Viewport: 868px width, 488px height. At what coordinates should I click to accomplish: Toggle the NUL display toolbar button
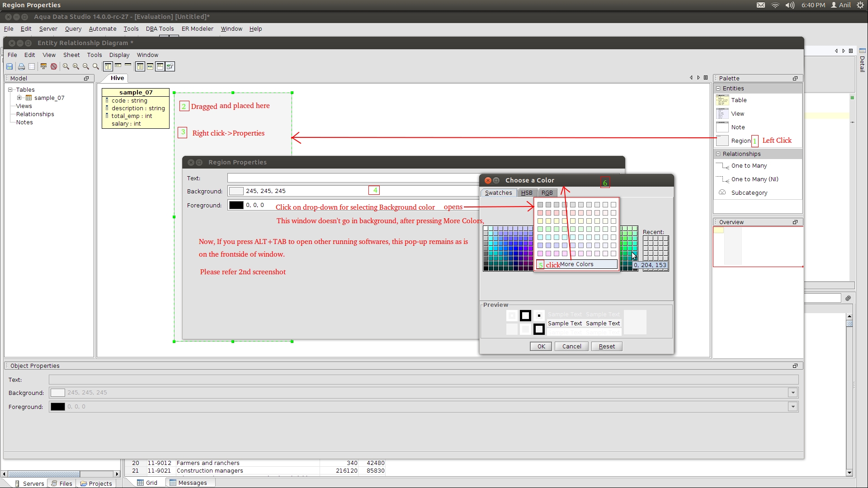click(x=150, y=66)
